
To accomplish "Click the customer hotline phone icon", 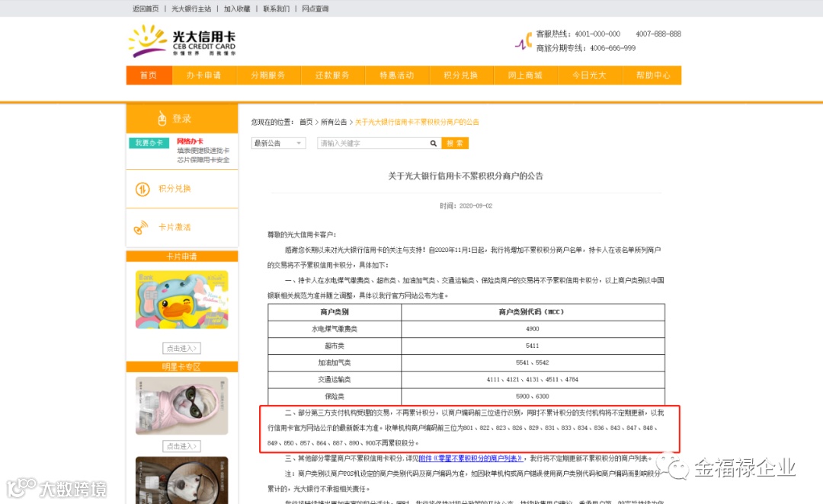I will [x=524, y=41].
